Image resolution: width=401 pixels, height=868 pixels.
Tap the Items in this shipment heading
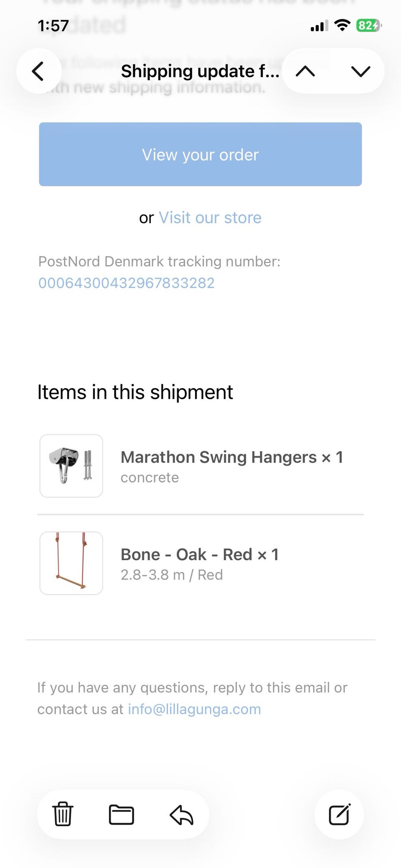tap(135, 392)
